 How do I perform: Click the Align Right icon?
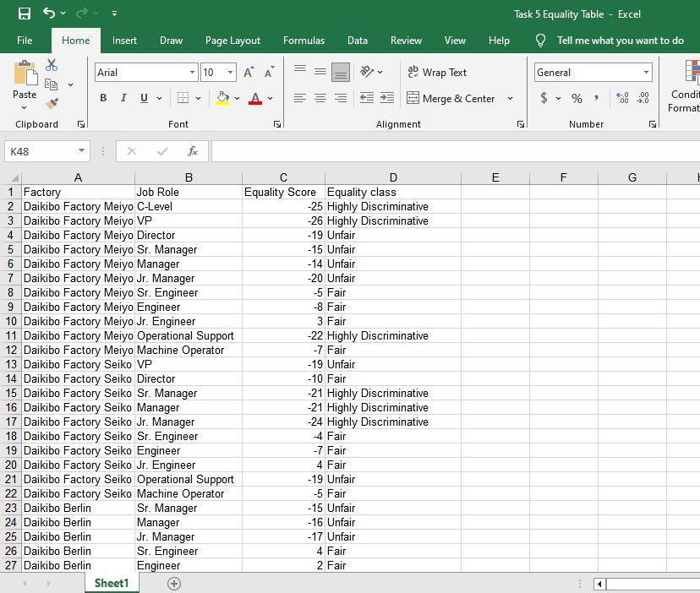tap(341, 98)
